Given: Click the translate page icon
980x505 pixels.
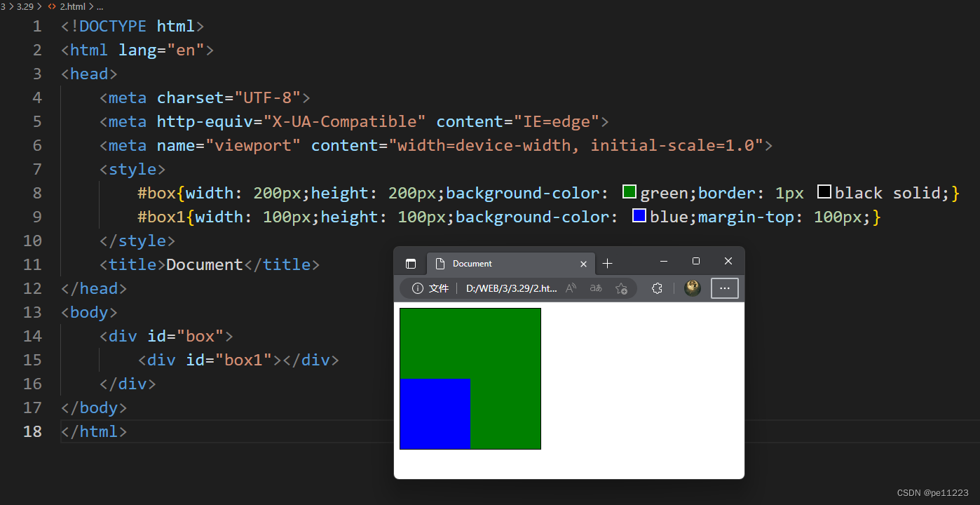Looking at the screenshot, I should [x=596, y=288].
